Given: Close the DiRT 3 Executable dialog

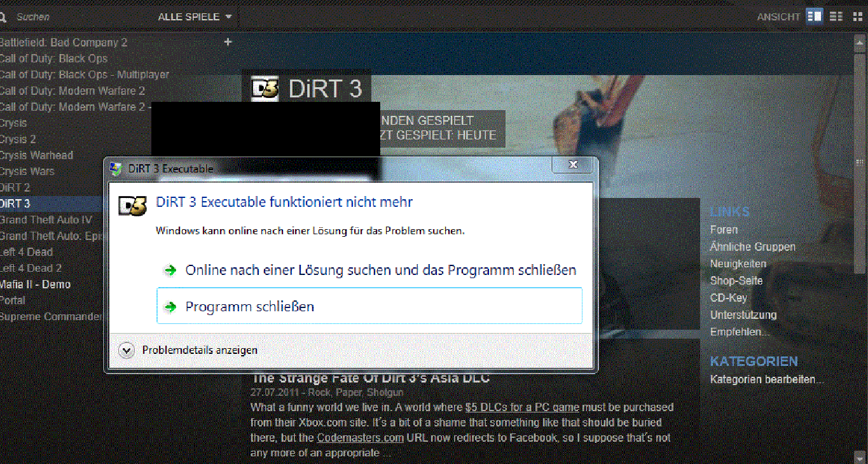Looking at the screenshot, I should (x=573, y=165).
